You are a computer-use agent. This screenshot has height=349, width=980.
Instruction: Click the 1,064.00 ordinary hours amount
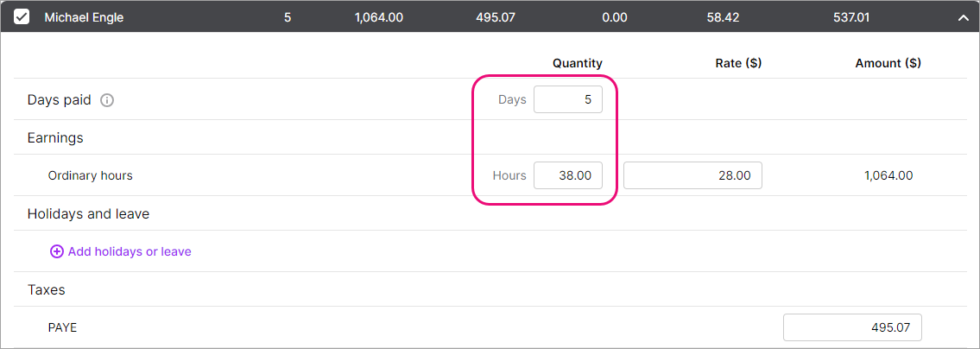(x=888, y=175)
